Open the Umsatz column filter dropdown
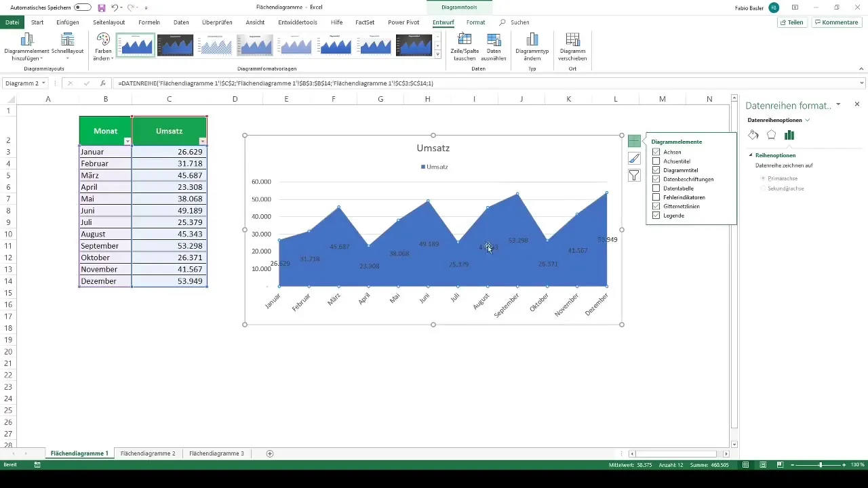This screenshot has height=488, width=868. (x=202, y=141)
